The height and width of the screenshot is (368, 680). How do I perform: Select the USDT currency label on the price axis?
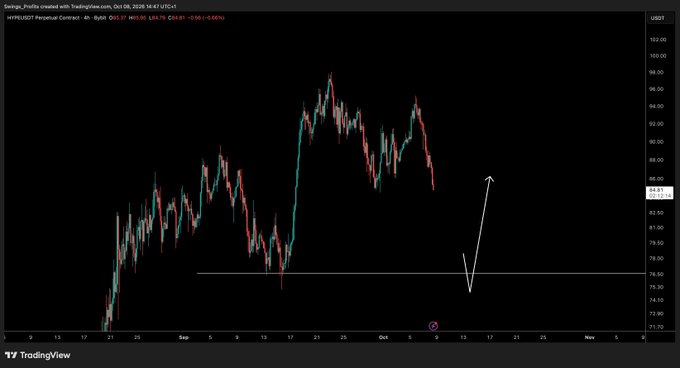[657, 18]
